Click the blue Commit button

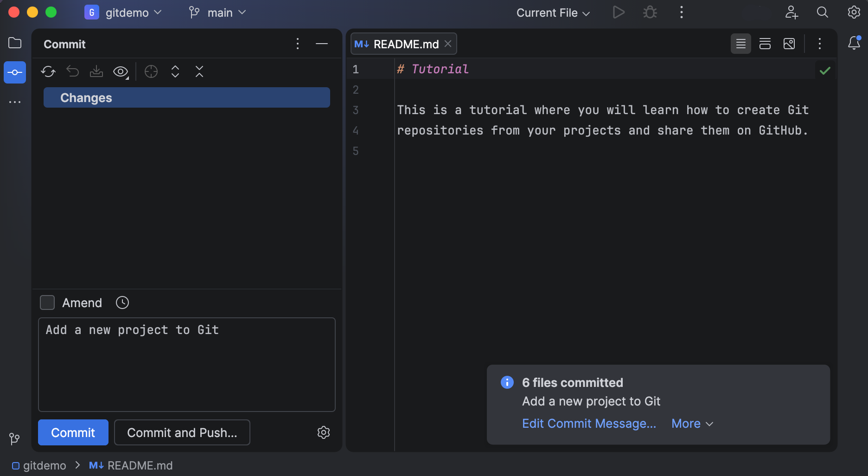coord(73,432)
